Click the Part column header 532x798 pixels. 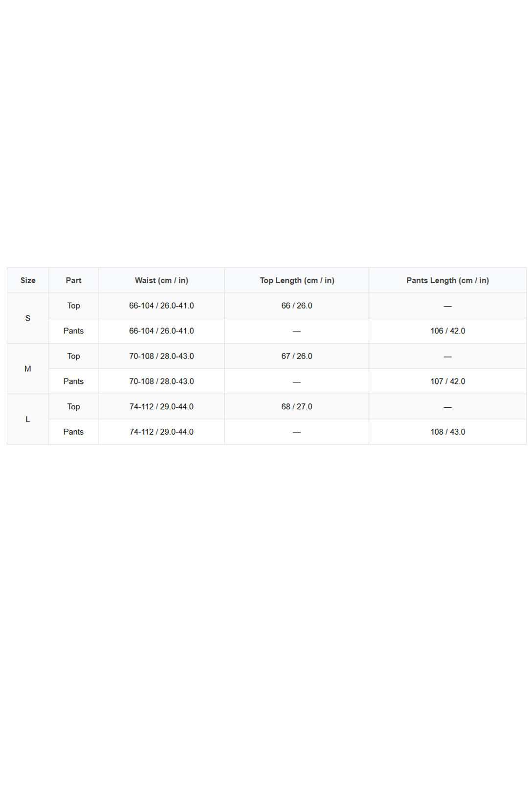click(x=73, y=280)
